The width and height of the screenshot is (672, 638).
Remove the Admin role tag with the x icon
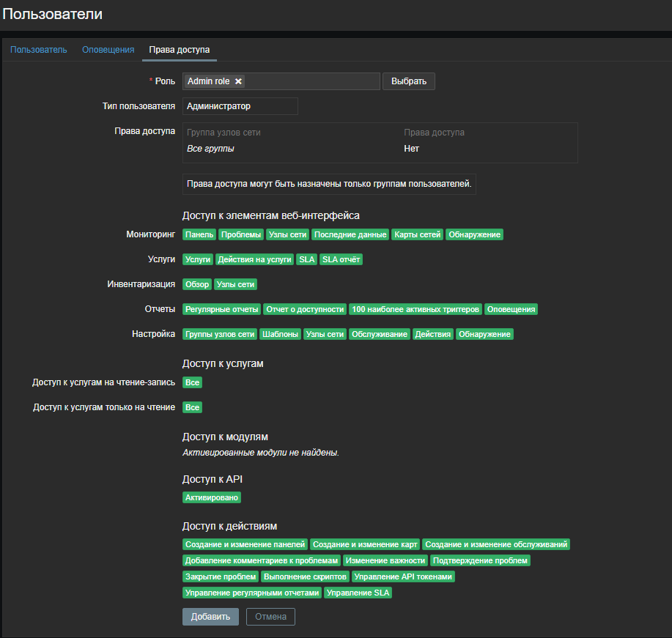tap(238, 81)
